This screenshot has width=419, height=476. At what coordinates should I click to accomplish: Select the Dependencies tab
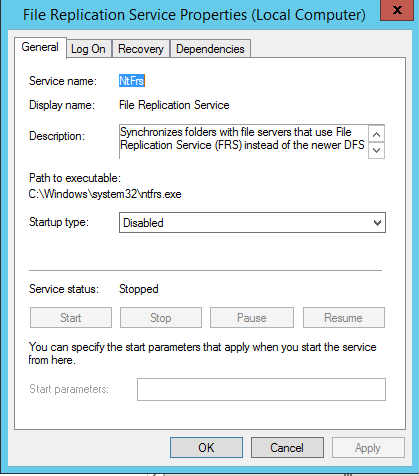[210, 49]
